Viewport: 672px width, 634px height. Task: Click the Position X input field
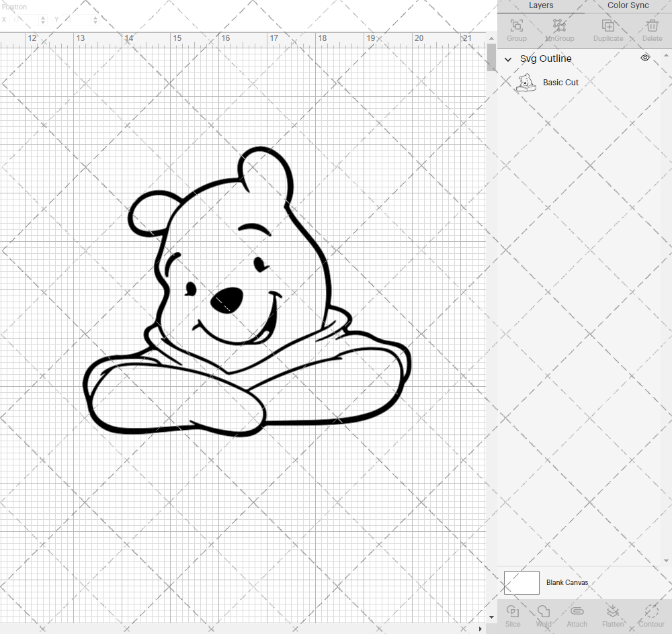(26, 19)
